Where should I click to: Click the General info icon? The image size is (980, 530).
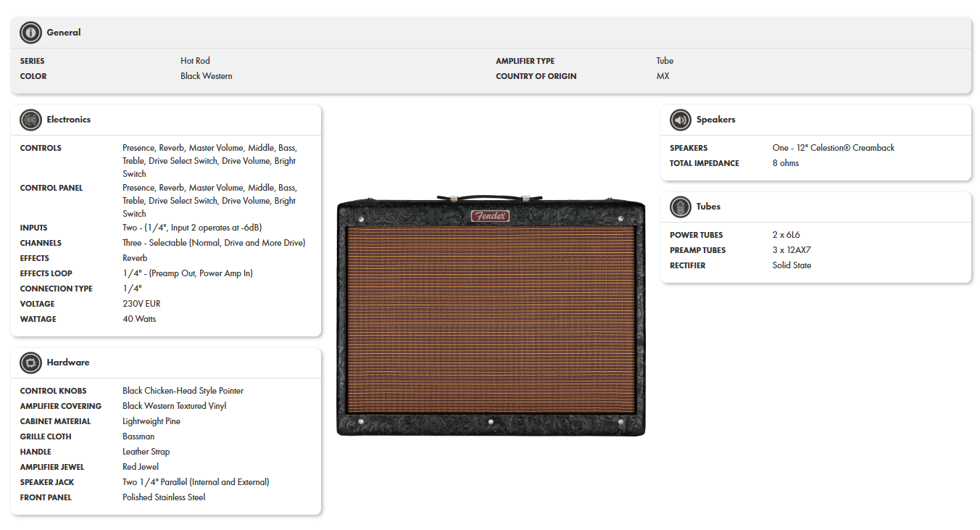(x=30, y=33)
